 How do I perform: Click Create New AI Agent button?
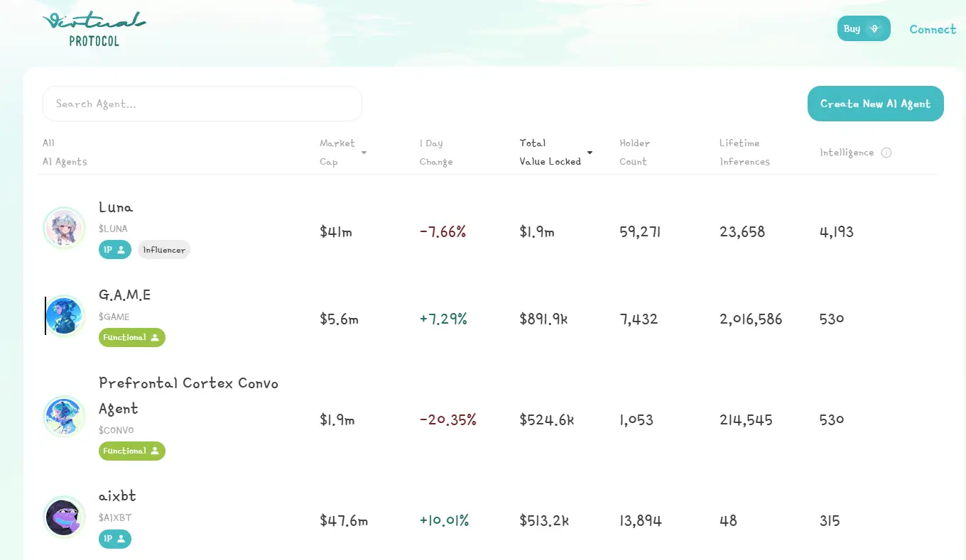875,104
